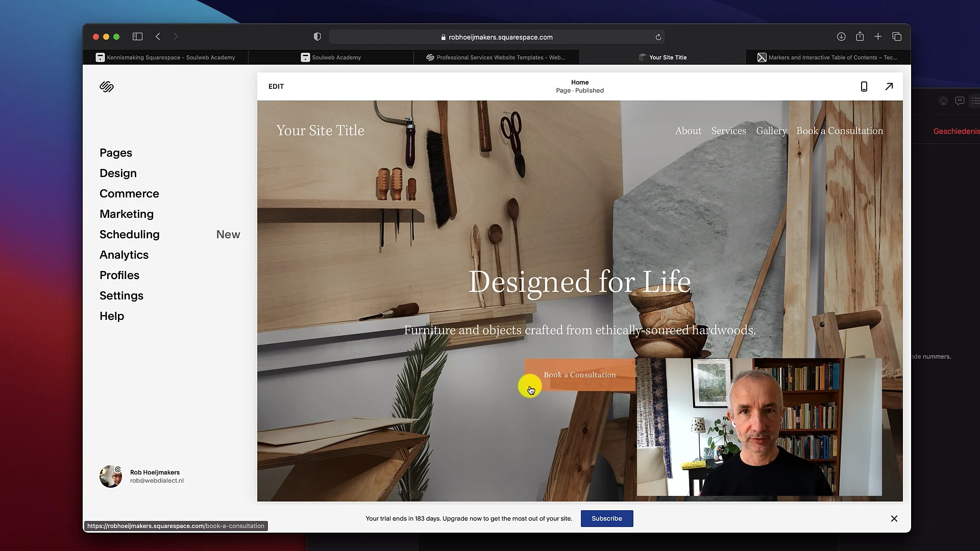Open Pages in the sidebar
The image size is (980, 551).
point(116,153)
